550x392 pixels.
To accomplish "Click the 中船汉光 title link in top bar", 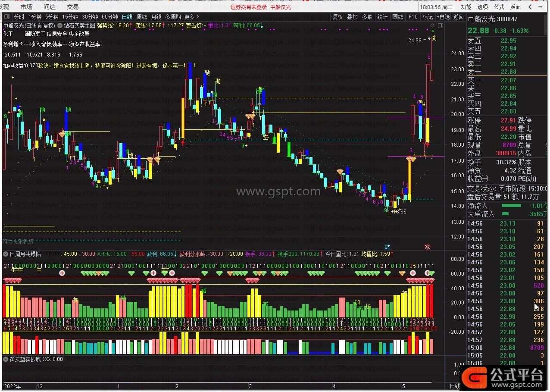I will (x=281, y=7).
